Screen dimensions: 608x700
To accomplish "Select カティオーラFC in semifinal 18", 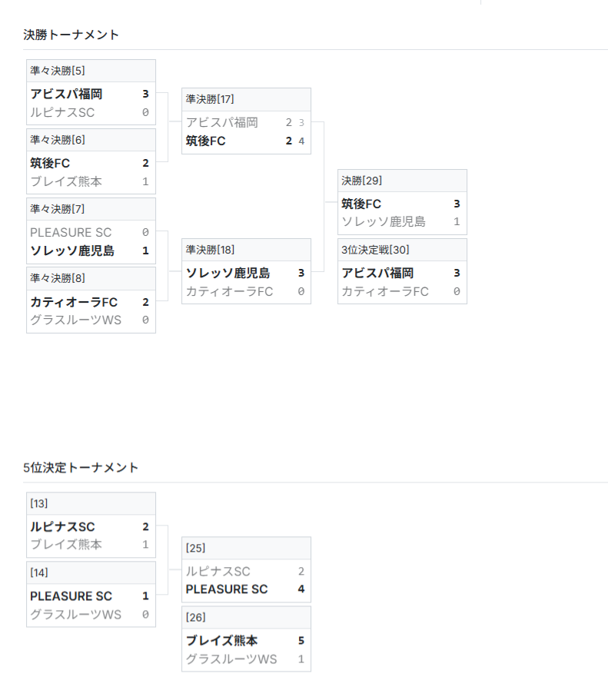I will point(230,291).
